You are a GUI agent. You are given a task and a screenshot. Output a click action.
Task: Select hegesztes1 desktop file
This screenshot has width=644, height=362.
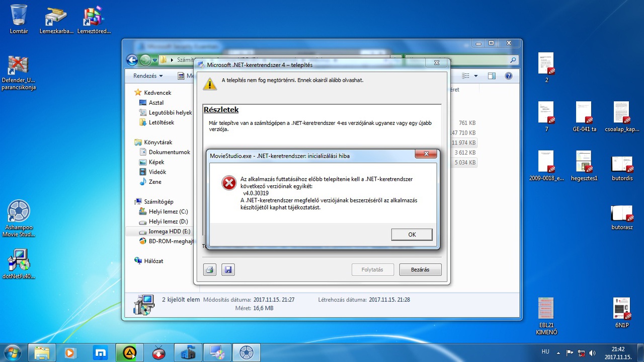(584, 166)
